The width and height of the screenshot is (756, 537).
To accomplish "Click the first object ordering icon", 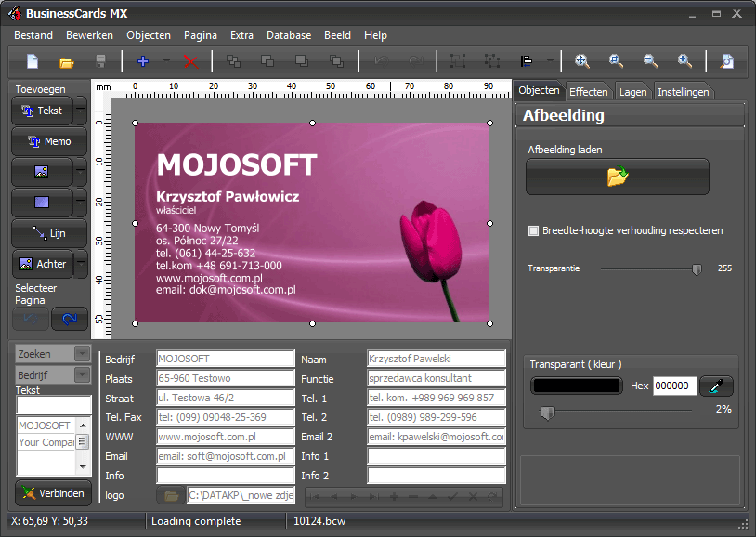I will tap(233, 60).
